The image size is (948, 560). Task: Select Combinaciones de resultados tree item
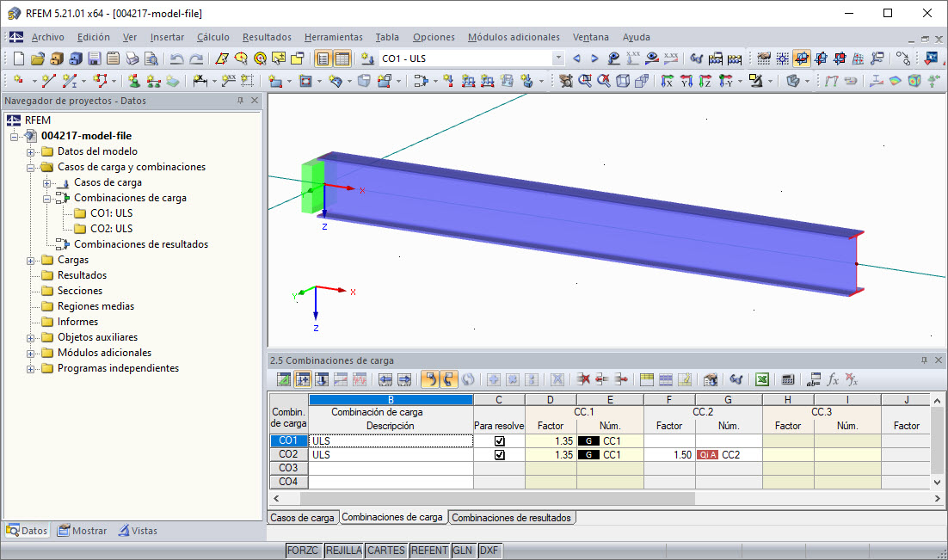click(x=141, y=244)
